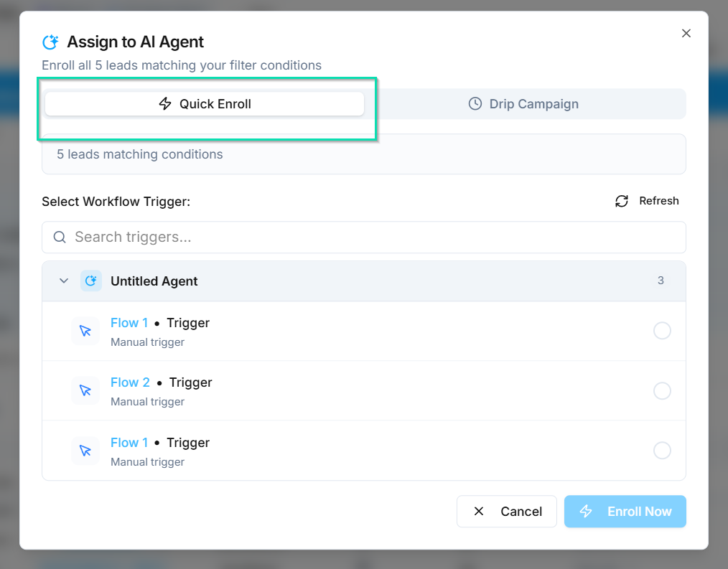
Task: Click the cursor icon of the last Flow 1 trigger
Action: coord(85,451)
